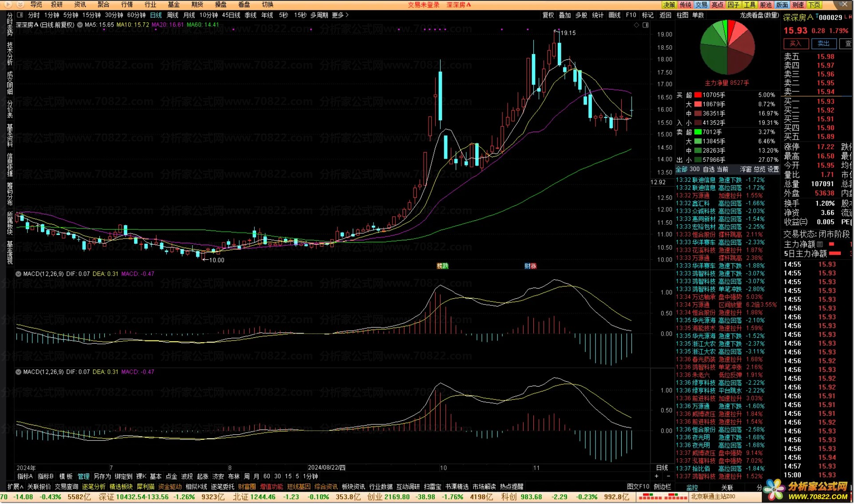Open the 行情 menu

127,4
